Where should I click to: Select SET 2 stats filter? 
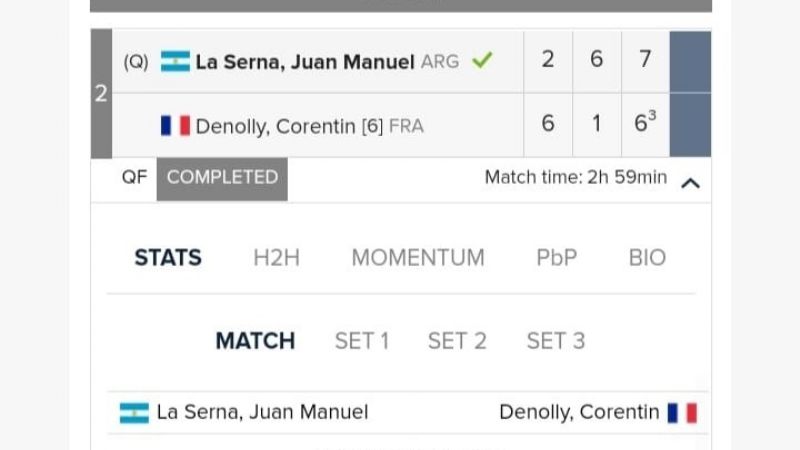point(457,341)
